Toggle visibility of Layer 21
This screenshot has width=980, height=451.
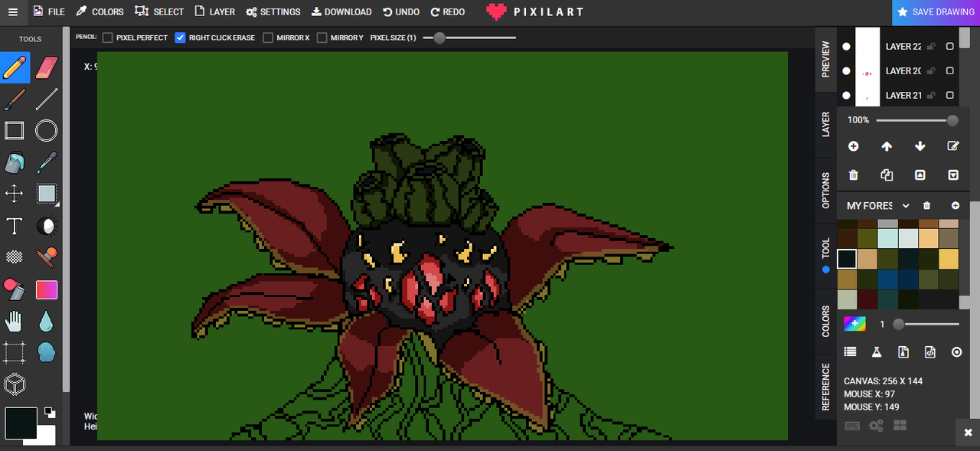[x=846, y=96]
